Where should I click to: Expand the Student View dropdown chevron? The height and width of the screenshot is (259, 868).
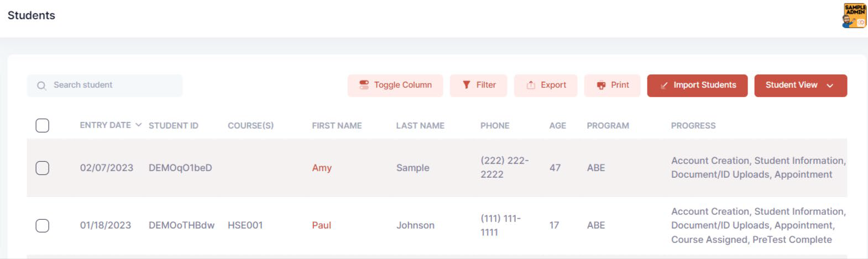coord(830,86)
